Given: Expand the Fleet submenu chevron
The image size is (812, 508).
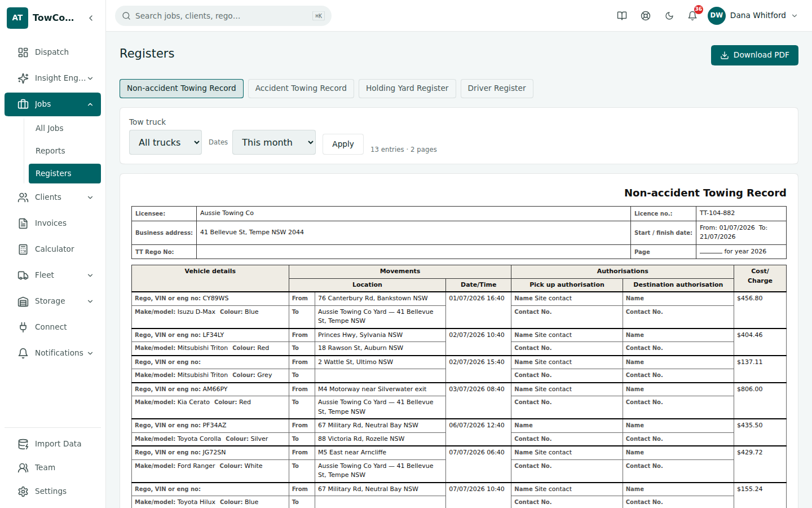Looking at the screenshot, I should pos(90,275).
